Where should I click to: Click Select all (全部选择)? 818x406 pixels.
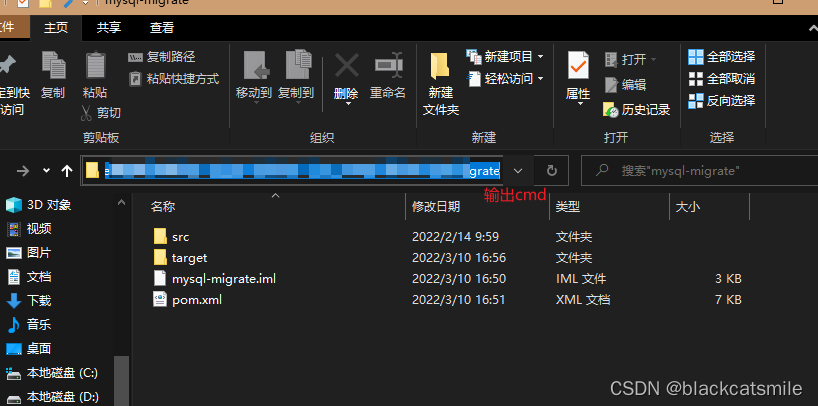pyautogui.click(x=722, y=56)
